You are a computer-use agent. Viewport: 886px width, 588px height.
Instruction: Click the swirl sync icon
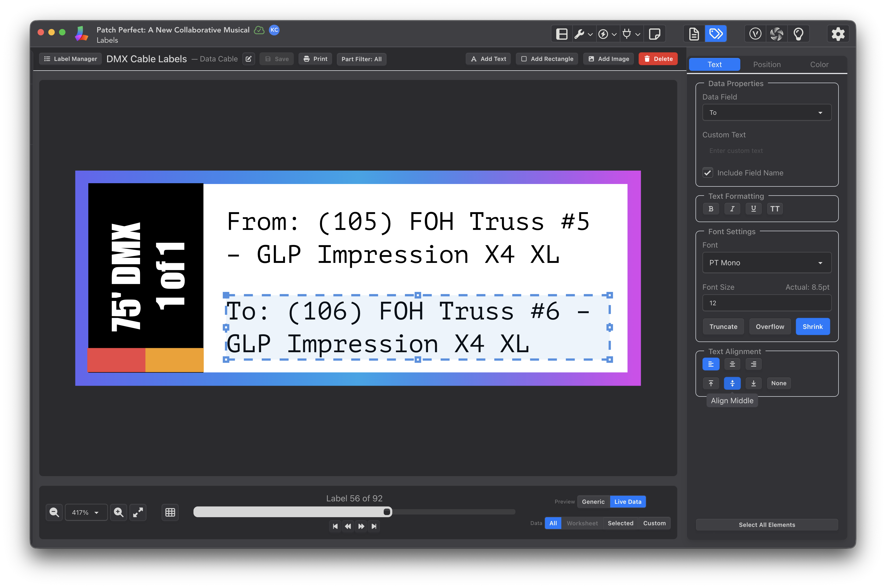(777, 34)
